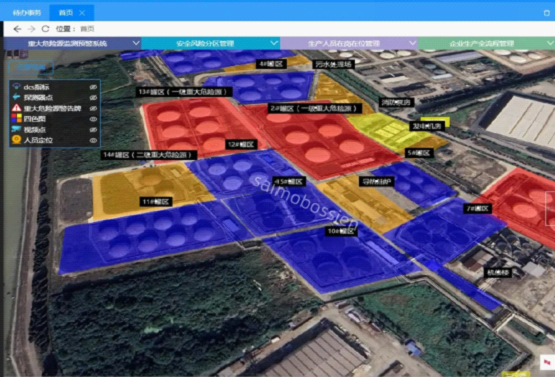The width and height of the screenshot is (555, 377).
Task: Click the blue outlined button above legend
Action: pyautogui.click(x=31, y=67)
